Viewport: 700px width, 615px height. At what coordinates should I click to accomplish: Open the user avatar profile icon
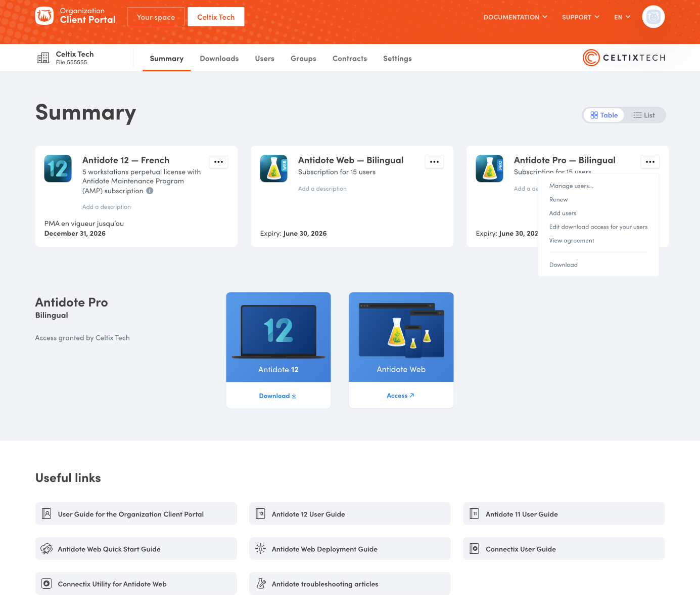pyautogui.click(x=653, y=17)
